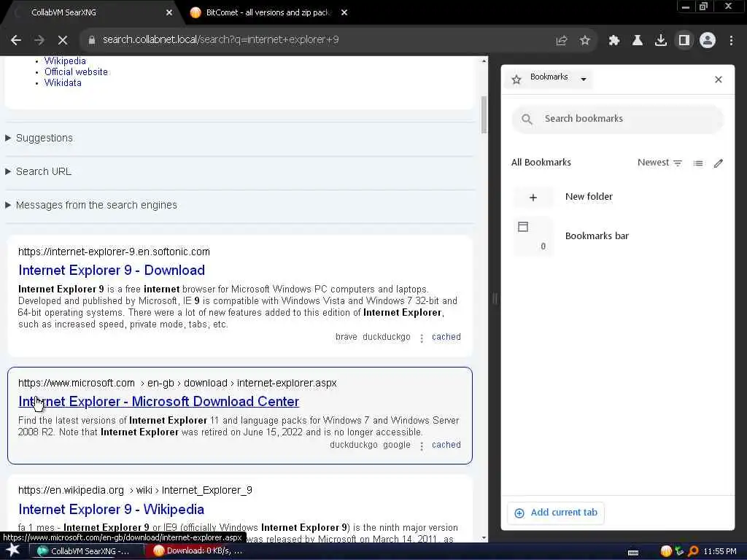Open the Official website link
This screenshot has height=560, width=747.
tap(76, 72)
